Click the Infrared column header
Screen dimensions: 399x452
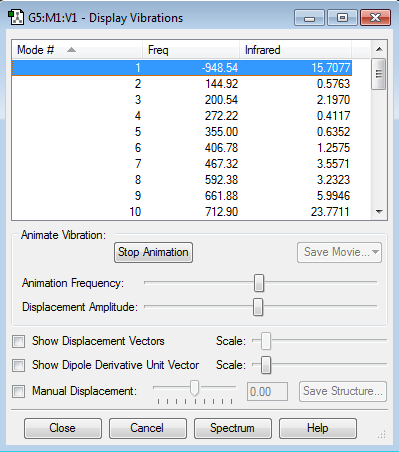[x=295, y=50]
